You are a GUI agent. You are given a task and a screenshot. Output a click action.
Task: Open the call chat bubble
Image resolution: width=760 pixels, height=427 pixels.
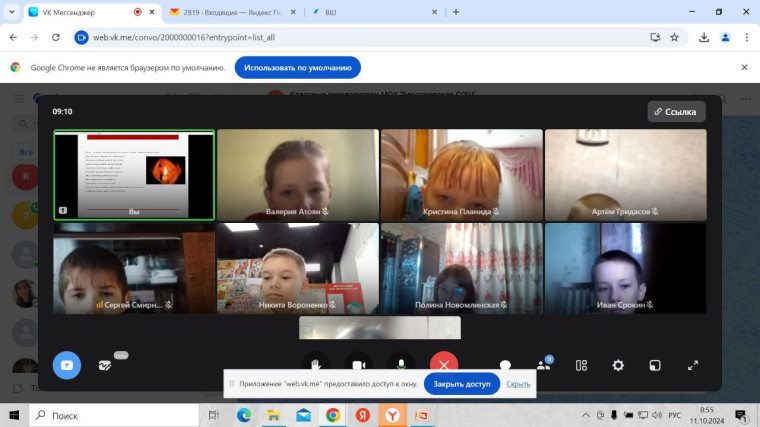click(x=505, y=365)
